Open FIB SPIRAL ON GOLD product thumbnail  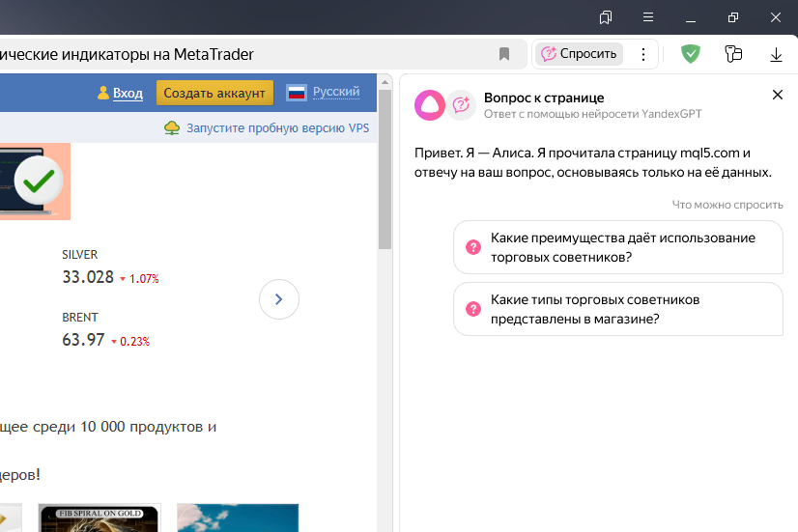(100, 518)
